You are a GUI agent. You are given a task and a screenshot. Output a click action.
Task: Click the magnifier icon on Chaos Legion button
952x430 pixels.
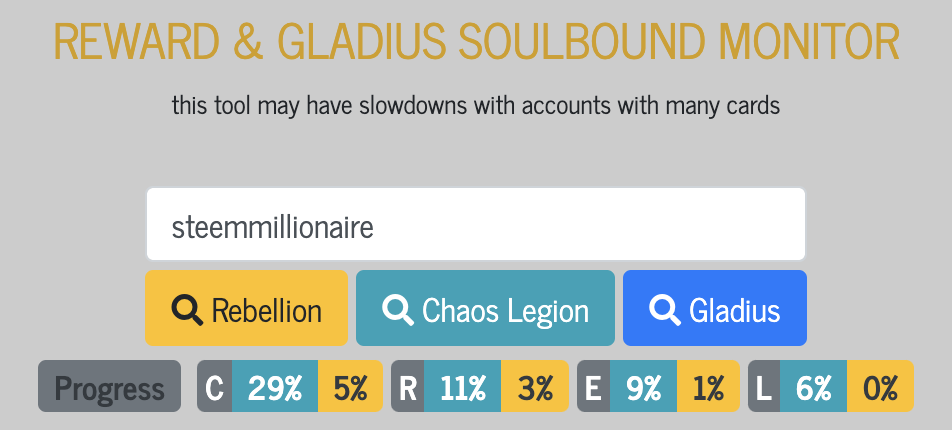coord(398,310)
